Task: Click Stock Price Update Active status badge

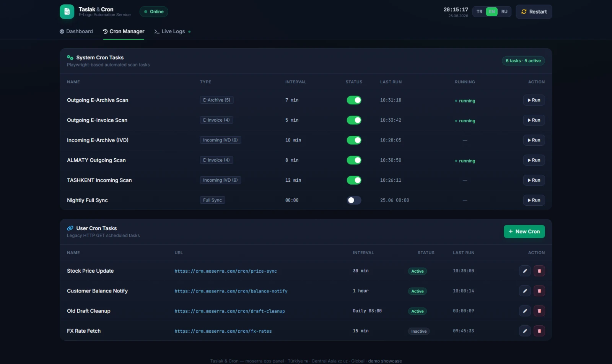Action: 417,271
